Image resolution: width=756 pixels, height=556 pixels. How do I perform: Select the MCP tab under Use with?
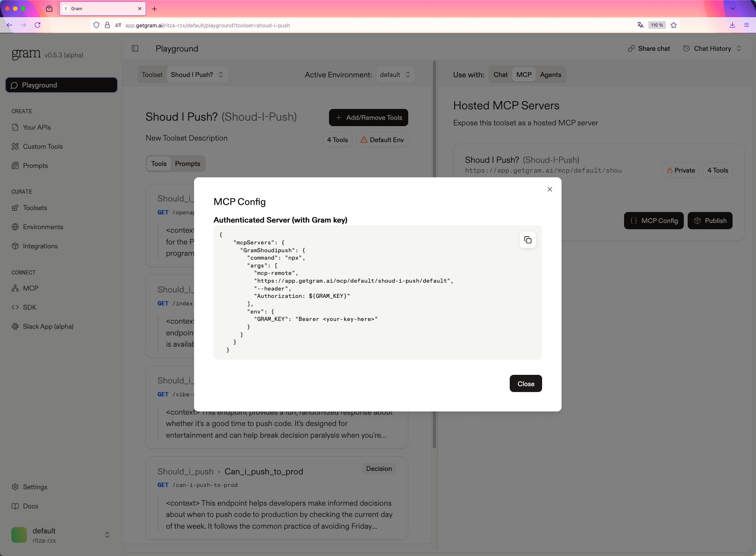[524, 75]
